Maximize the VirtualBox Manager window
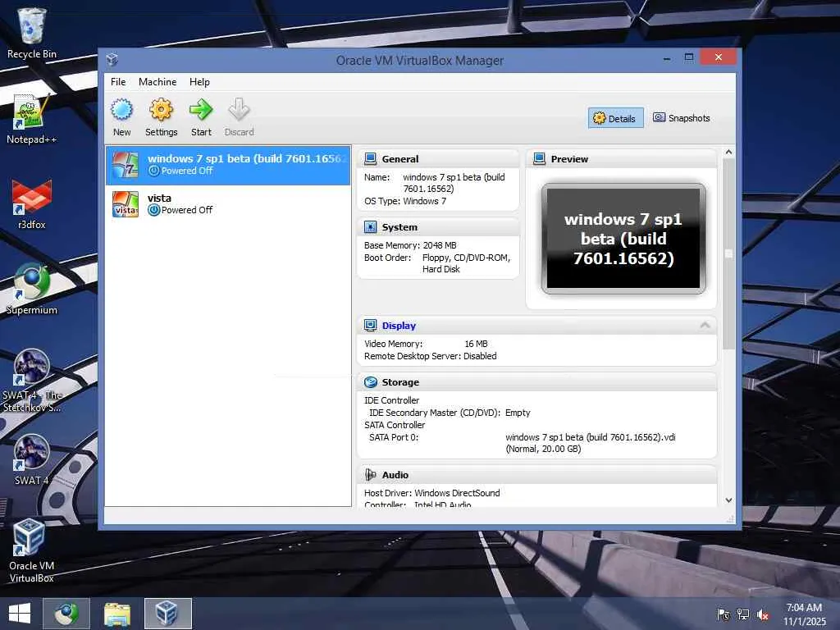Viewport: 840px width, 630px height. pyautogui.click(x=689, y=57)
